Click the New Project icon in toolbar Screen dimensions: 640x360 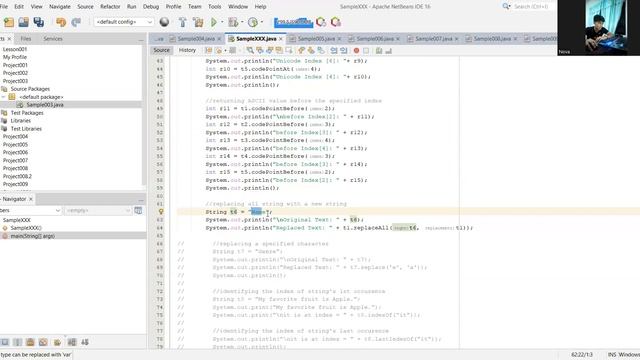(x=9, y=22)
